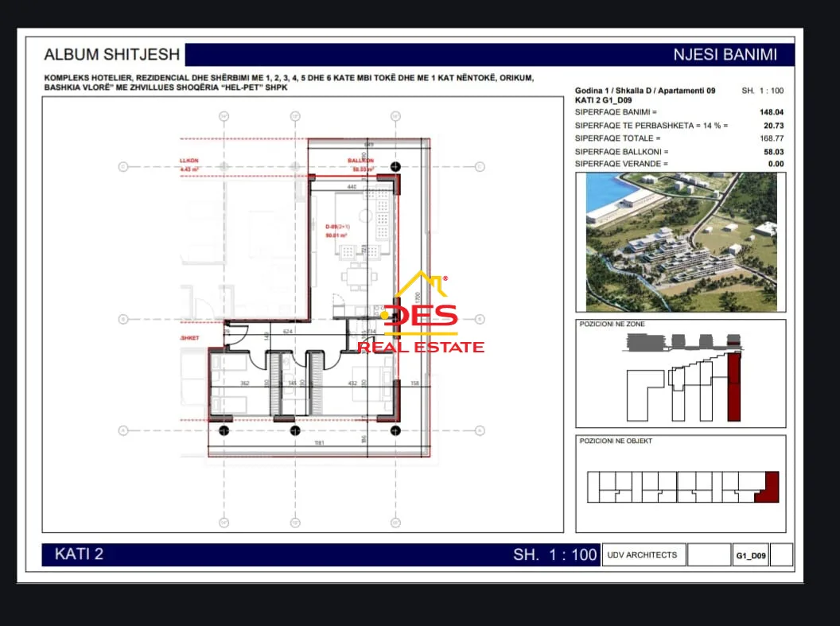Click the "POZICIONI NE OBJEKT" heading
This screenshot has width=840, height=626.
616,441
